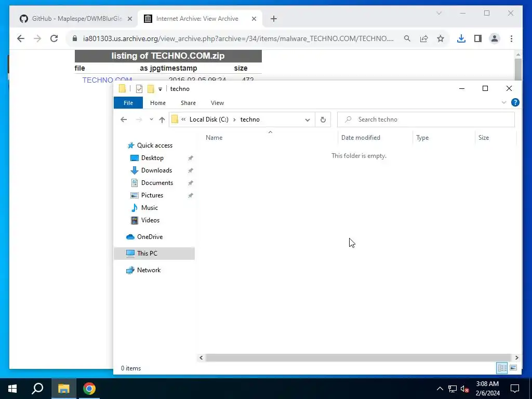The height and width of the screenshot is (399, 532).
Task: Toggle Chrome side panel icon
Action: (478, 38)
